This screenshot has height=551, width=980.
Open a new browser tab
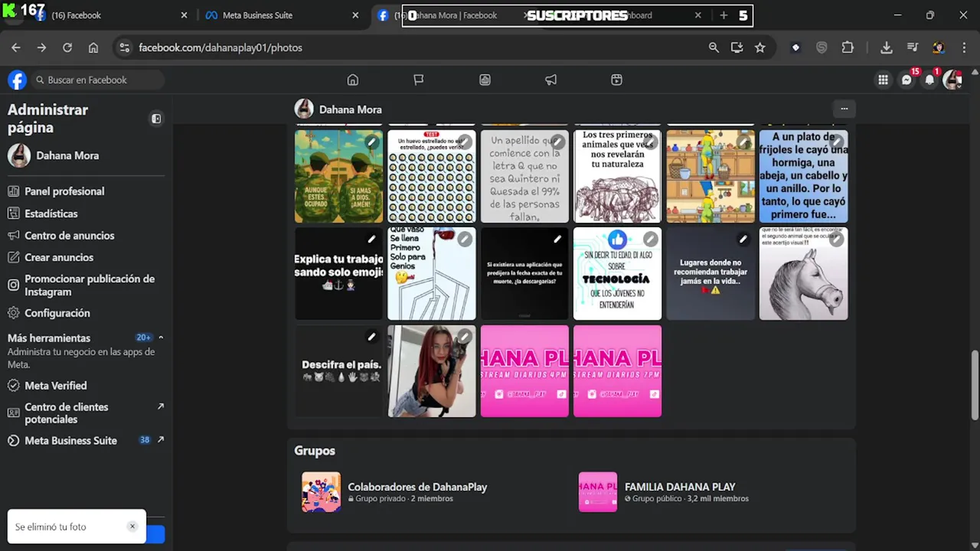point(724,15)
